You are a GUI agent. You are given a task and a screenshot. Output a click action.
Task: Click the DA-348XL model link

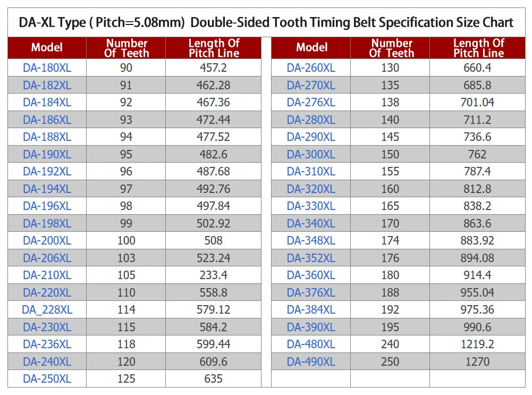(311, 241)
